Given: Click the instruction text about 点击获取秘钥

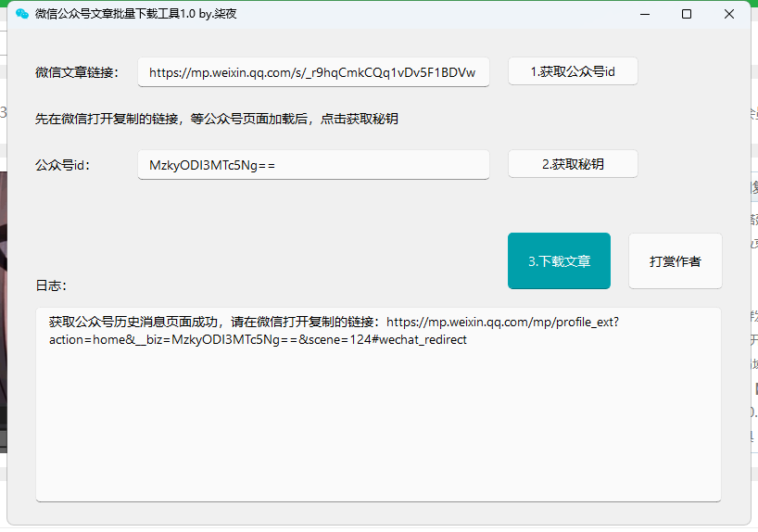Looking at the screenshot, I should pos(217,119).
